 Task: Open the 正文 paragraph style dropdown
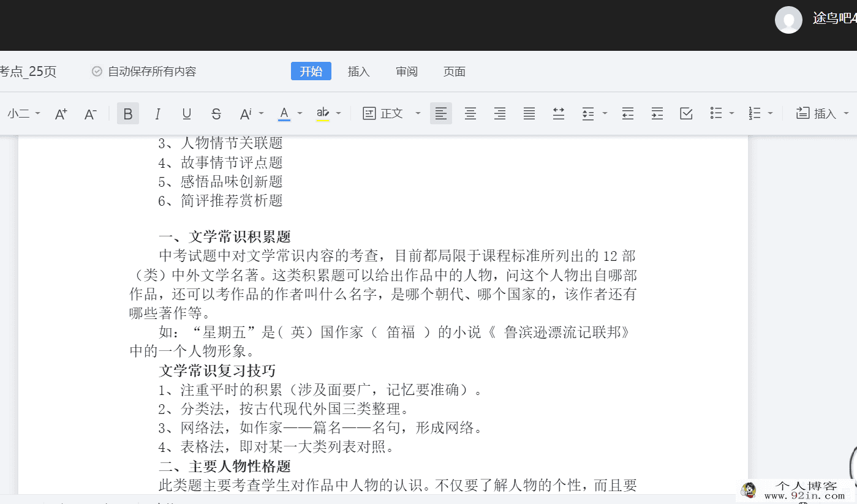click(392, 113)
